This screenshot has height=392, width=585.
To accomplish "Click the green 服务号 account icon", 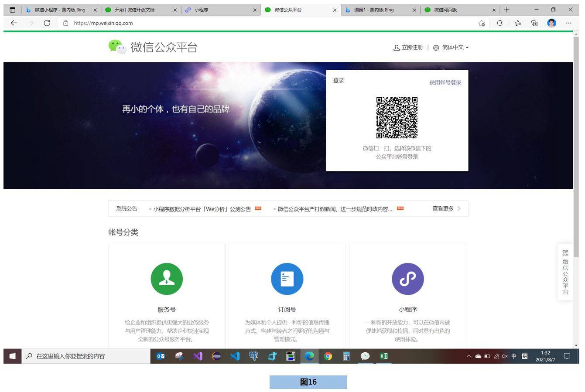I will coord(167,279).
